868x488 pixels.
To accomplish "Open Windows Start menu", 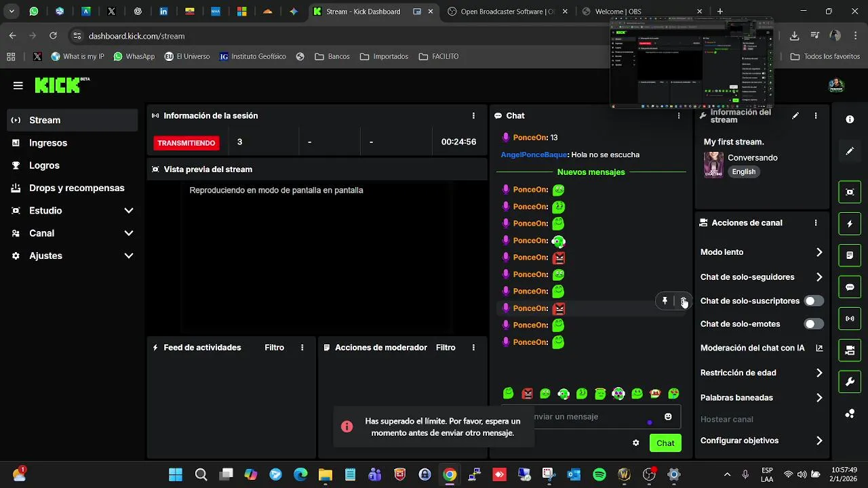I will point(176,475).
